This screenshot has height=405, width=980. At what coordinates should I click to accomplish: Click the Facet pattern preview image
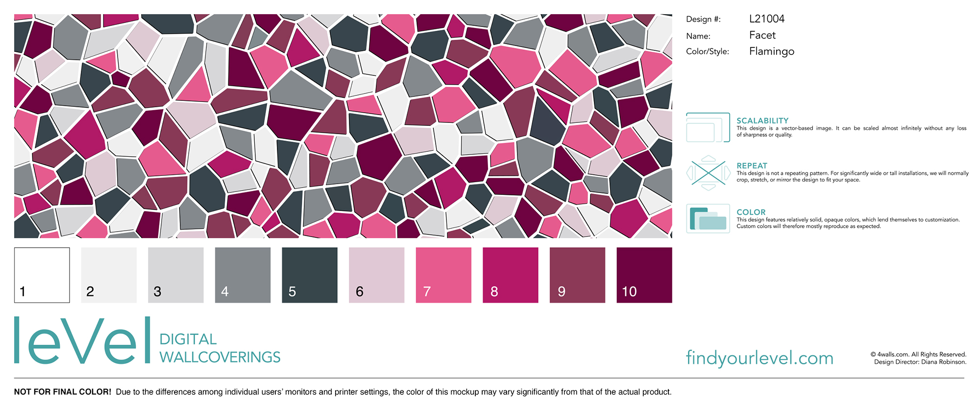tap(343, 126)
